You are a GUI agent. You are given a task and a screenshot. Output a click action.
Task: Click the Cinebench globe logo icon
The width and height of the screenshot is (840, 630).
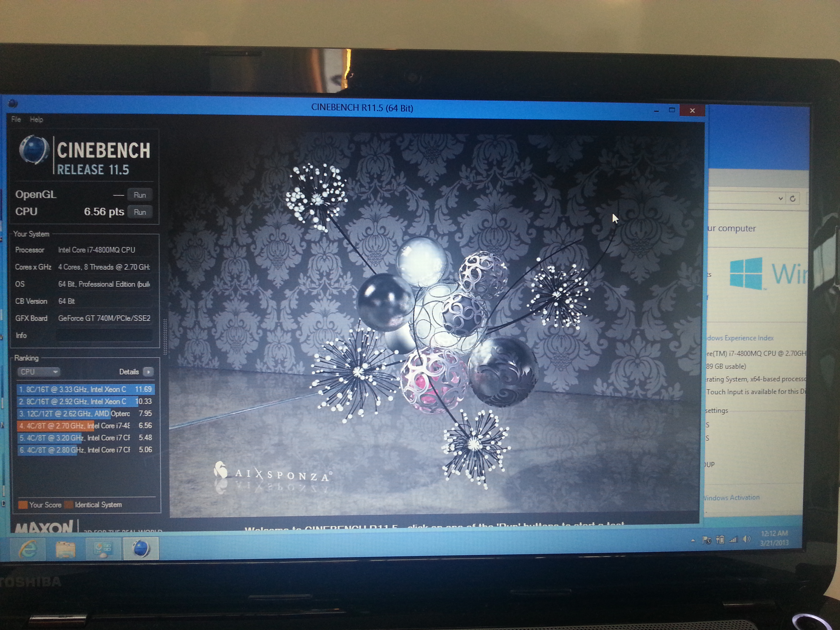click(34, 150)
